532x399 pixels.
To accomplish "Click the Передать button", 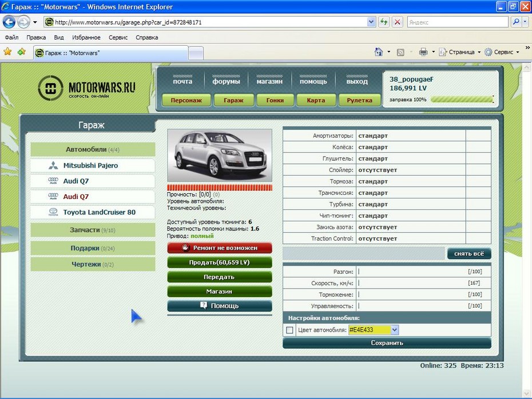I will pos(220,277).
